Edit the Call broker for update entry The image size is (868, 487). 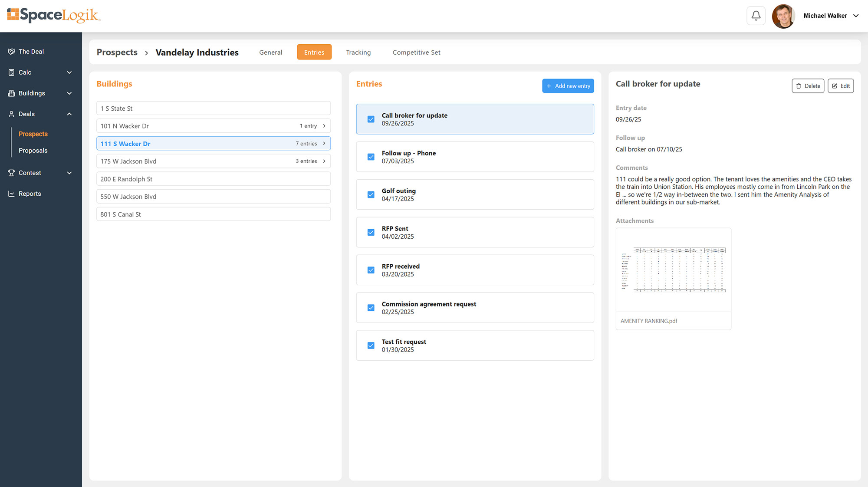pos(841,86)
